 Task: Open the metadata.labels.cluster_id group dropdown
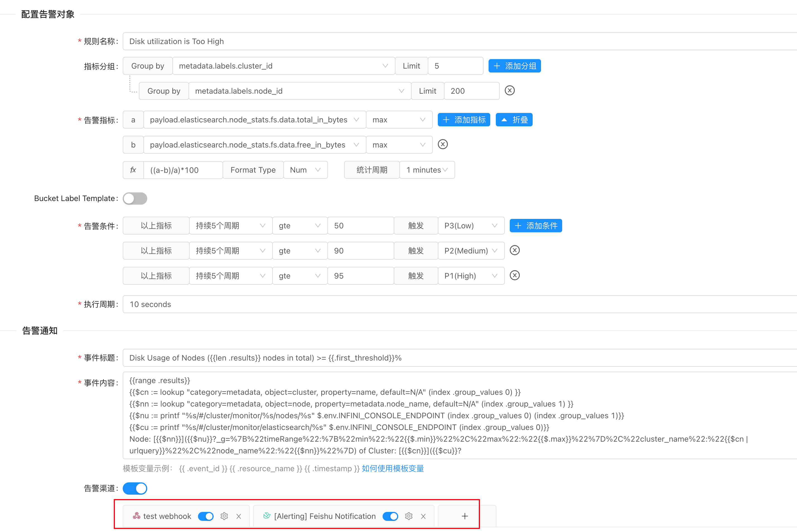pos(284,66)
